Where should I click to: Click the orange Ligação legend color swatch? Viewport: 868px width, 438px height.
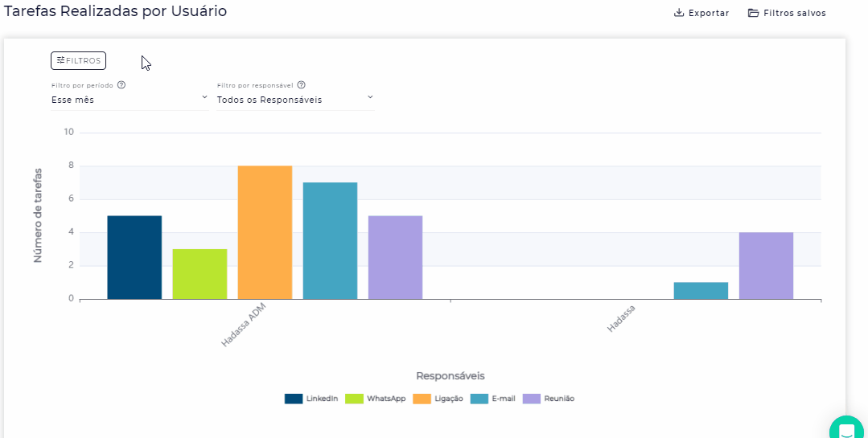(422, 399)
